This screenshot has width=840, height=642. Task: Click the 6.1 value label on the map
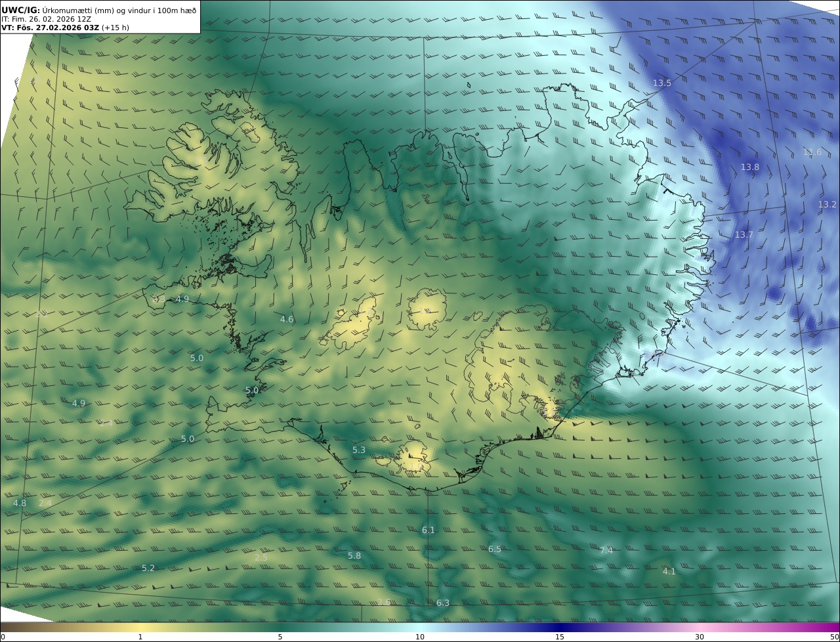428,530
